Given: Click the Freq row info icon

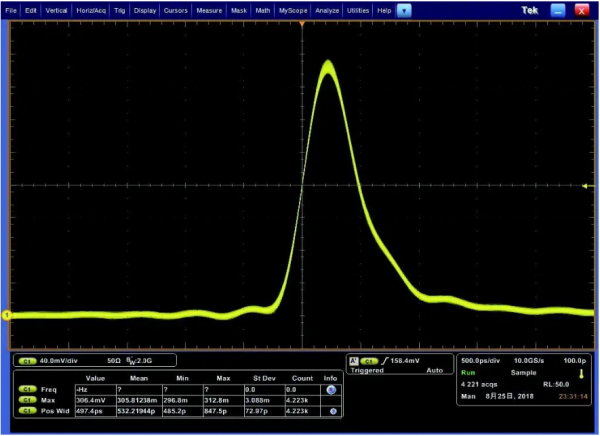Looking at the screenshot, I should point(331,389).
